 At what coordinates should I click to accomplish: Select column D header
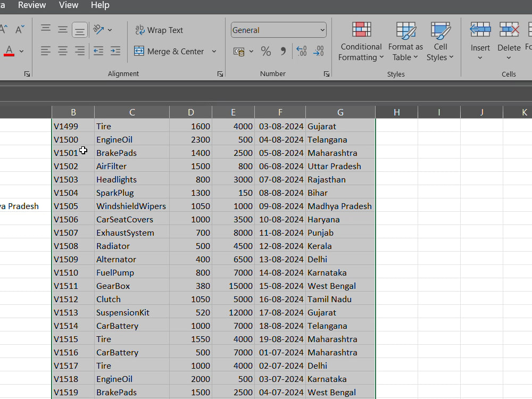(x=190, y=112)
